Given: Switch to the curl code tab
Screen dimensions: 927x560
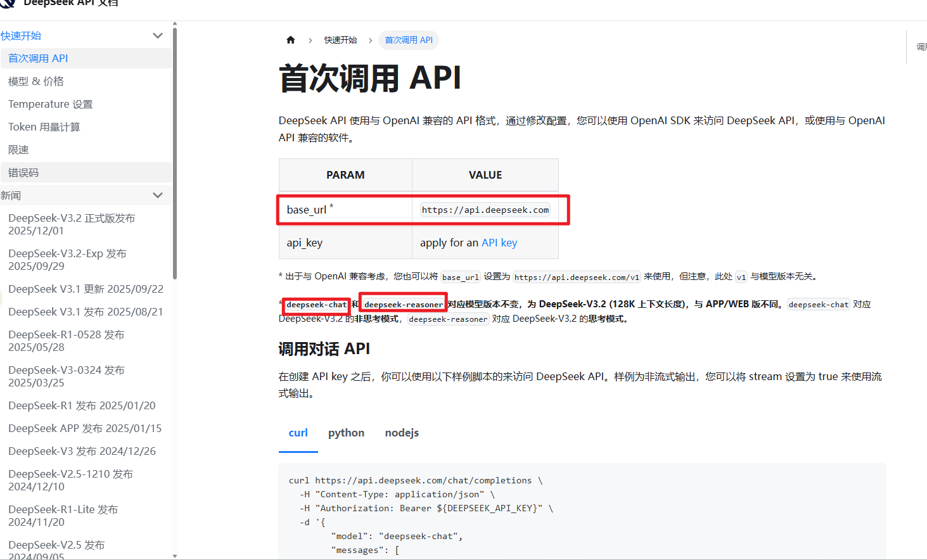Looking at the screenshot, I should (x=298, y=433).
